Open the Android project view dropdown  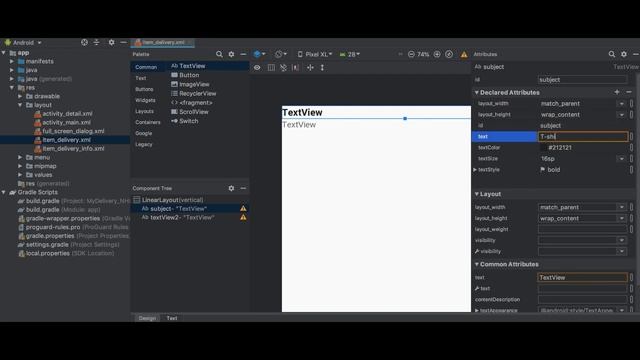click(x=23, y=42)
